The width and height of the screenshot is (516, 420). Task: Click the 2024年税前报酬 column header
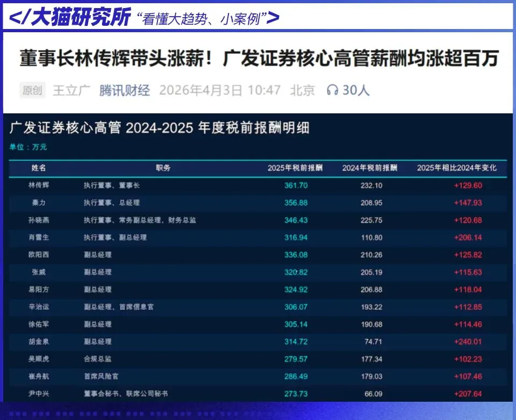370,168
